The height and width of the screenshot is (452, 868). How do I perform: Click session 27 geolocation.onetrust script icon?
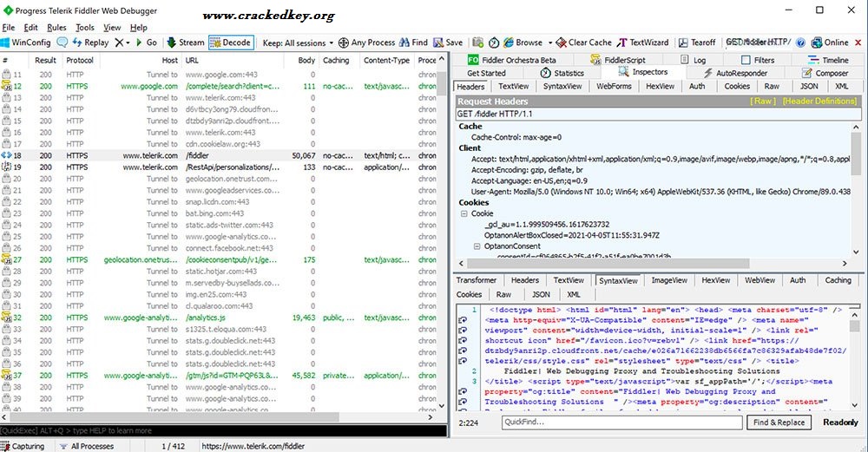[6, 259]
